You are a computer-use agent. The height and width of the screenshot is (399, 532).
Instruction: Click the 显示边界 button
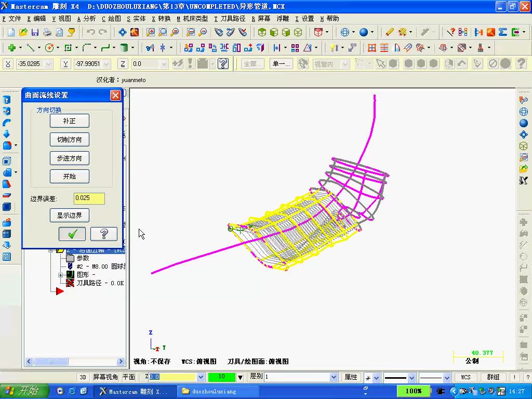click(70, 216)
